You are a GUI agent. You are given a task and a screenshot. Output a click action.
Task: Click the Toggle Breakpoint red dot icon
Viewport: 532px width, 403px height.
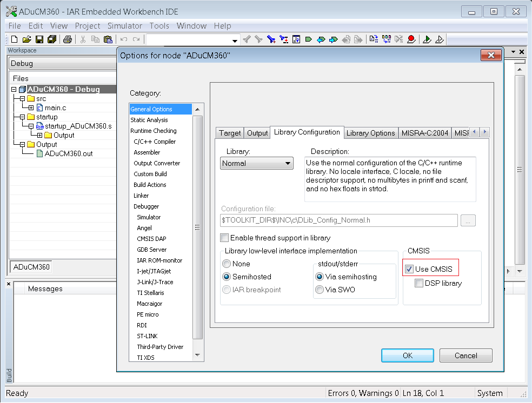tap(411, 39)
